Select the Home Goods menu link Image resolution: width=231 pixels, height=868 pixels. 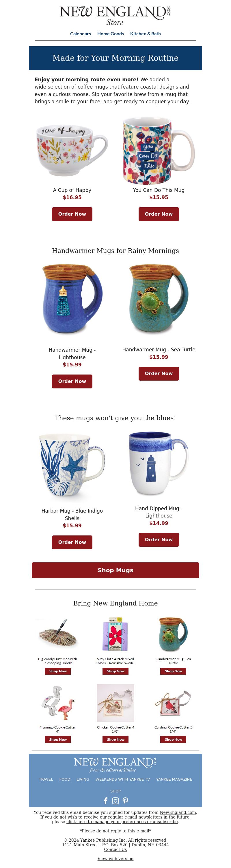110,34
